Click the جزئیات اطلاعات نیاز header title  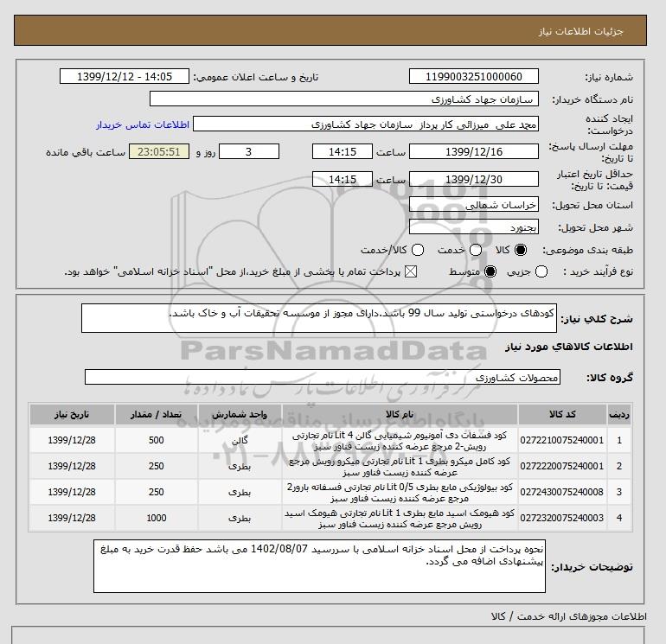click(580, 31)
